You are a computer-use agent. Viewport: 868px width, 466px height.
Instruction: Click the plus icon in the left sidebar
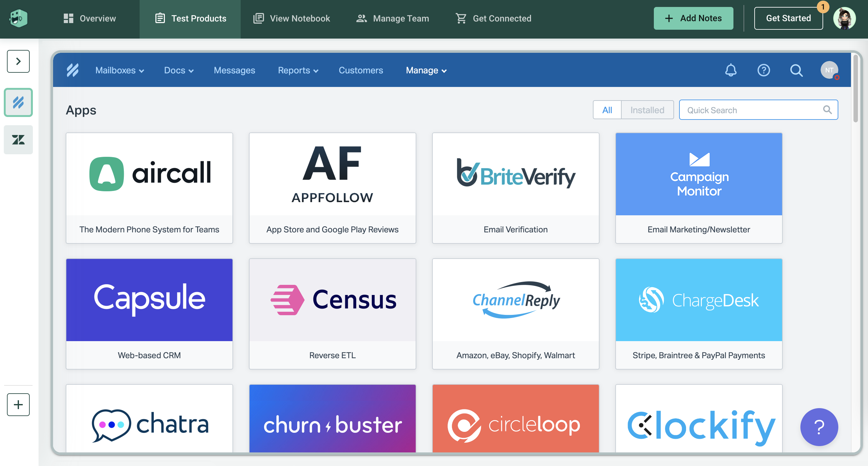(18, 404)
